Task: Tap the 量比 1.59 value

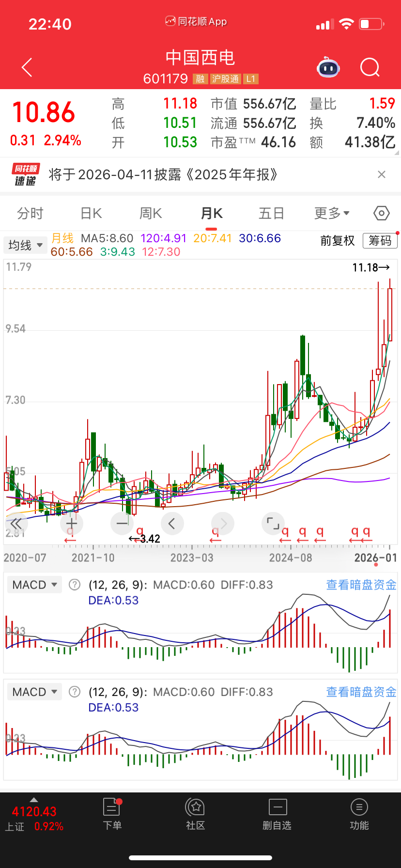Action: tap(382, 104)
